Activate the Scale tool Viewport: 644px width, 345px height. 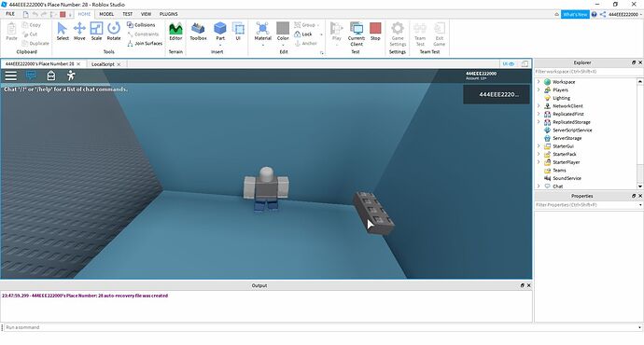click(x=96, y=31)
